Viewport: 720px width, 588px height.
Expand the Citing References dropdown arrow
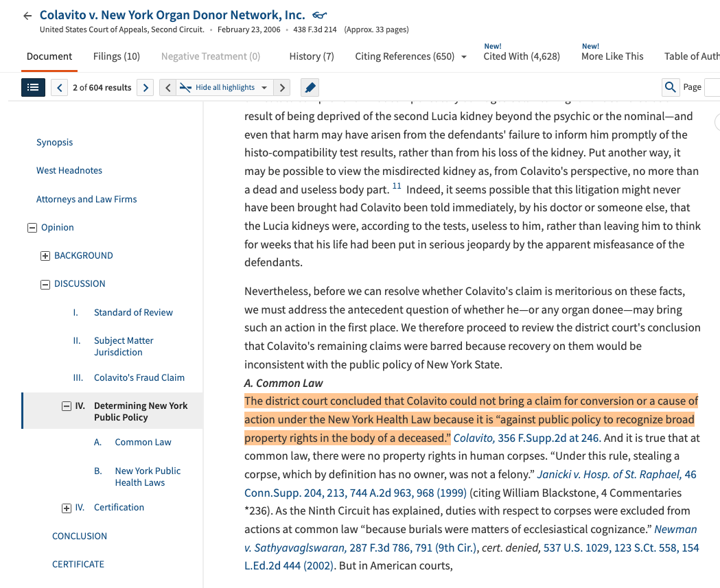pos(464,57)
